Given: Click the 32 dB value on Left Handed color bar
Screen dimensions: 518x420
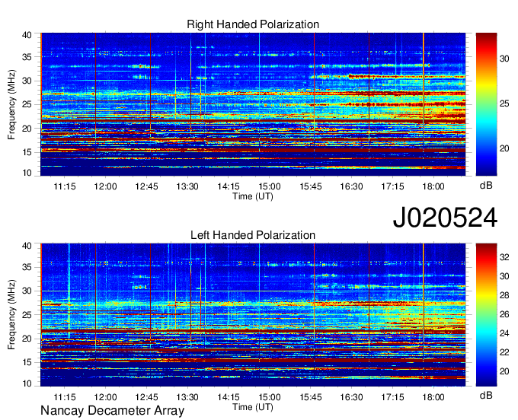Looking at the screenshot, I should (504, 256).
